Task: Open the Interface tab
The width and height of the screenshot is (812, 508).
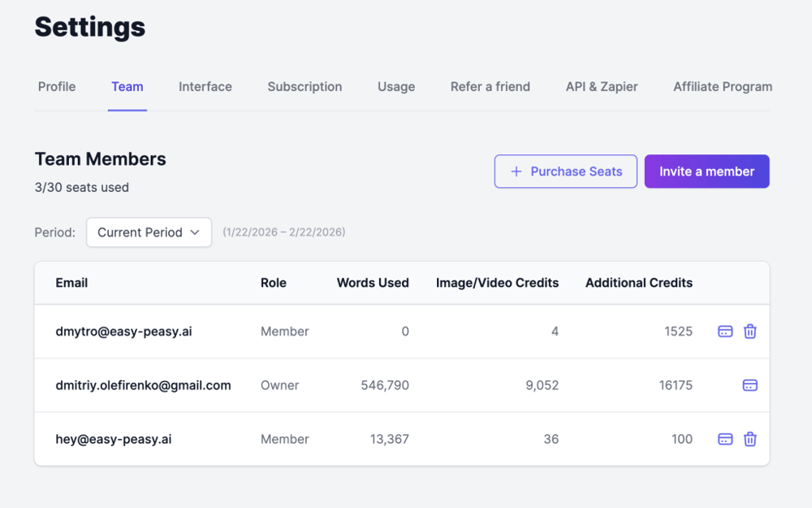Action: [x=205, y=87]
